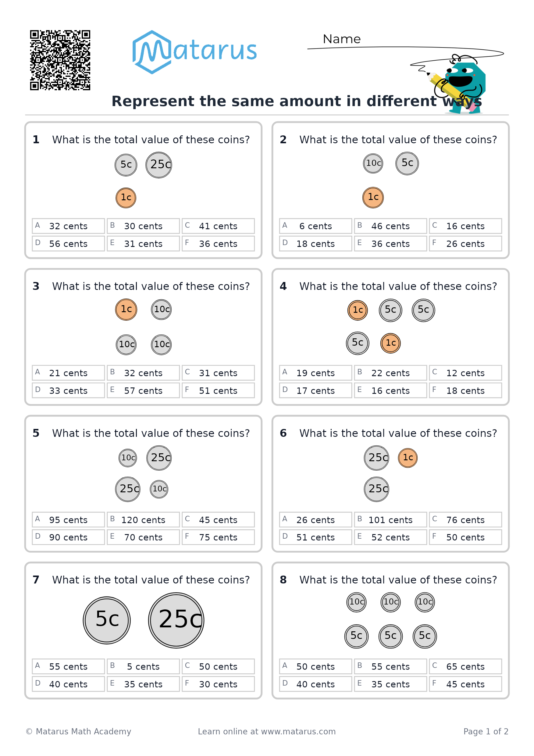Open the www.matarus.com footer link
Screen dimensions: 534x756
(298, 731)
